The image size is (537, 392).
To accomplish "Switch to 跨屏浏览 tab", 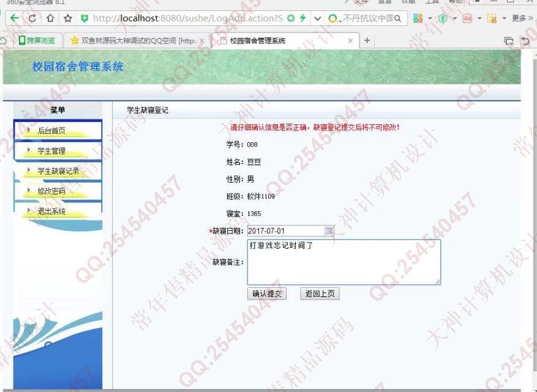I will [x=37, y=41].
